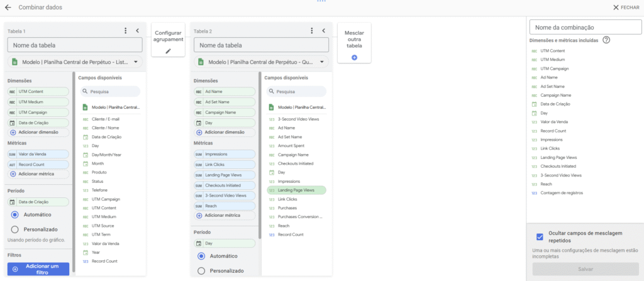Click the Adicionar um filtro button
The image size is (644, 281).
point(38,269)
